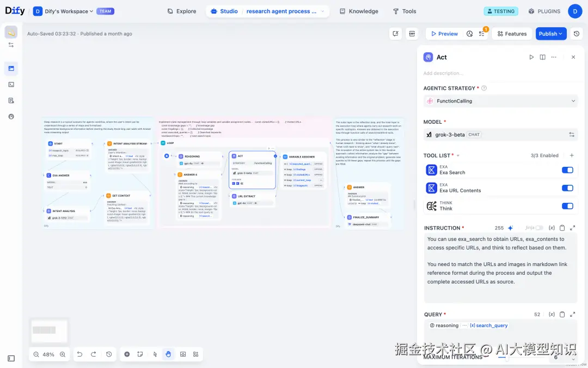Open the API Access terminal sidebar icon
Image resolution: width=588 pixels, height=368 pixels.
pos(11,85)
